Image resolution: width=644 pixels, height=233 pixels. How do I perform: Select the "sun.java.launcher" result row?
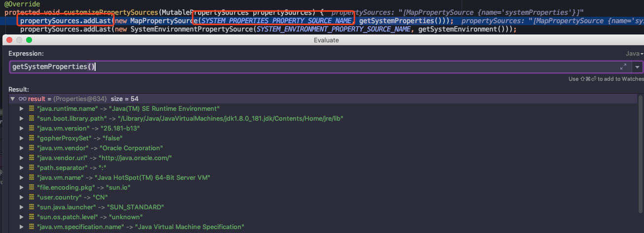[x=323, y=207]
